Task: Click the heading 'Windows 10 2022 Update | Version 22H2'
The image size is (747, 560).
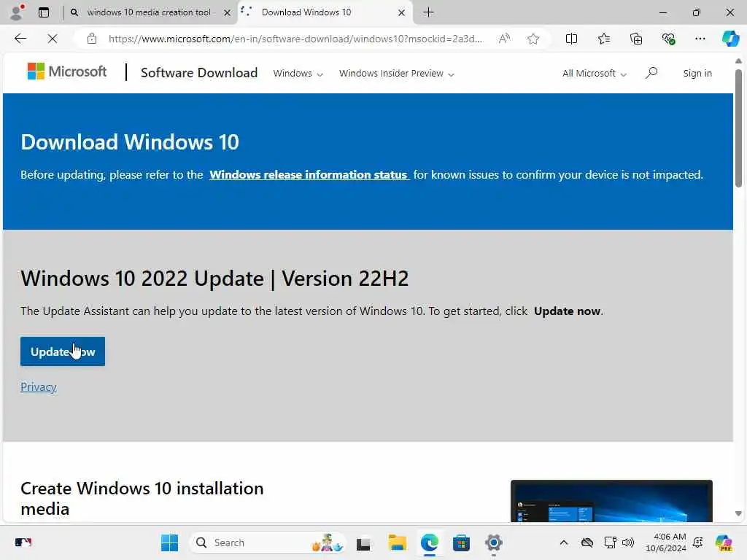Action: 214,279
